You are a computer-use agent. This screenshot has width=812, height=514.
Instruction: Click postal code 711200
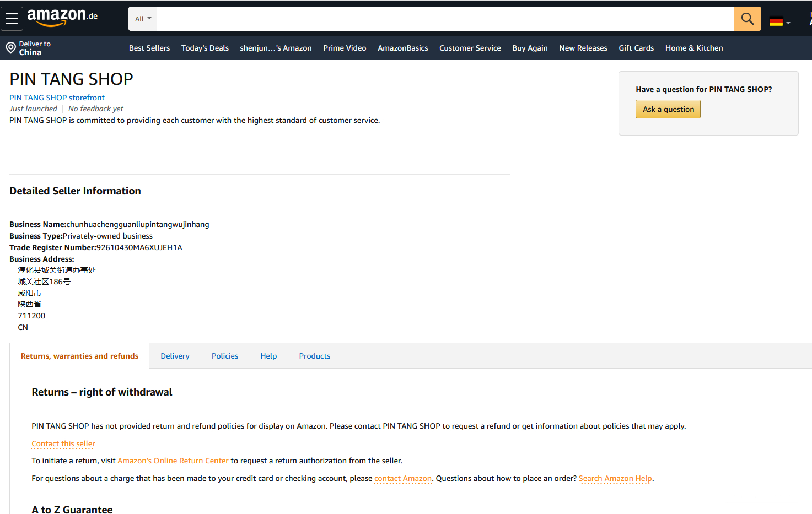[x=31, y=316]
